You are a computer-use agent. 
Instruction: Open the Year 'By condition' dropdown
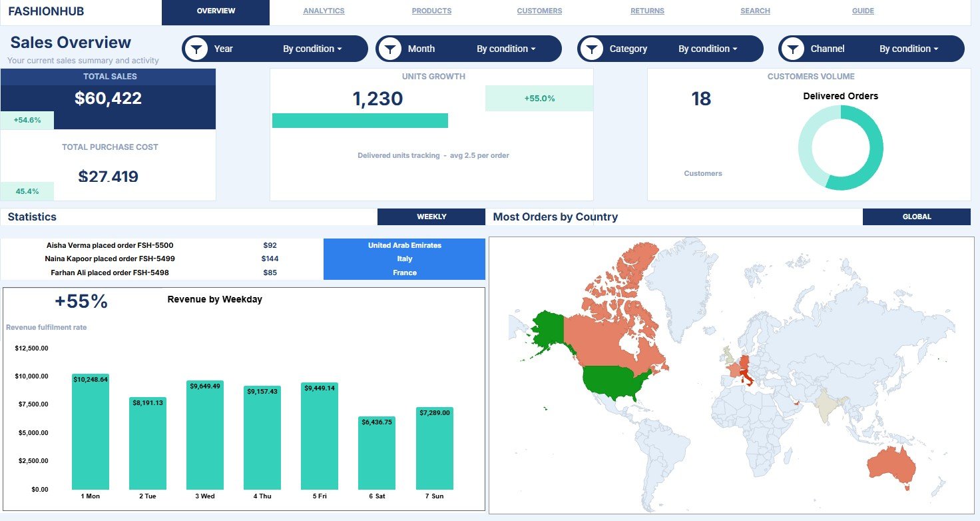tap(312, 49)
